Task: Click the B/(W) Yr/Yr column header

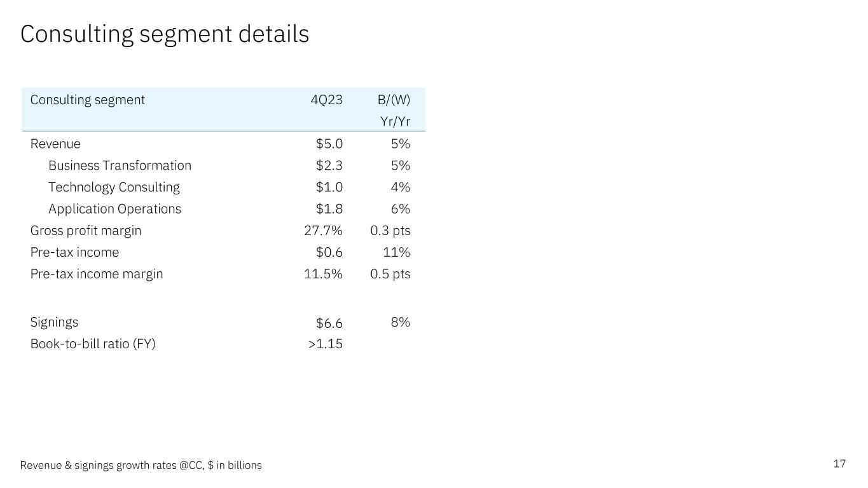Action: [394, 110]
